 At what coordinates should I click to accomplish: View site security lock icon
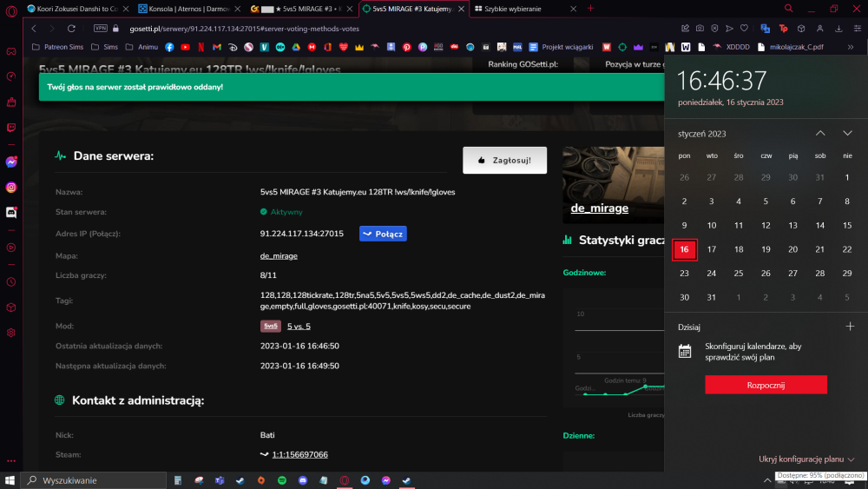115,29
